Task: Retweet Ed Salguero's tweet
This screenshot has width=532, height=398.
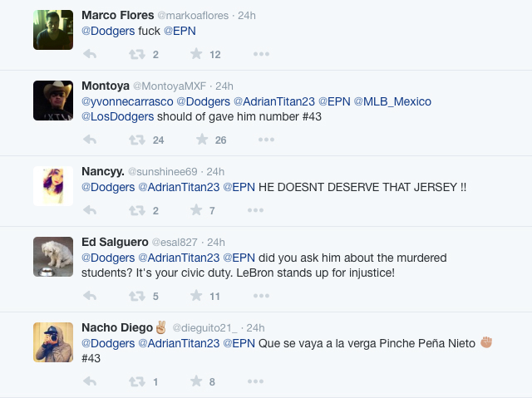Action: click(136, 297)
